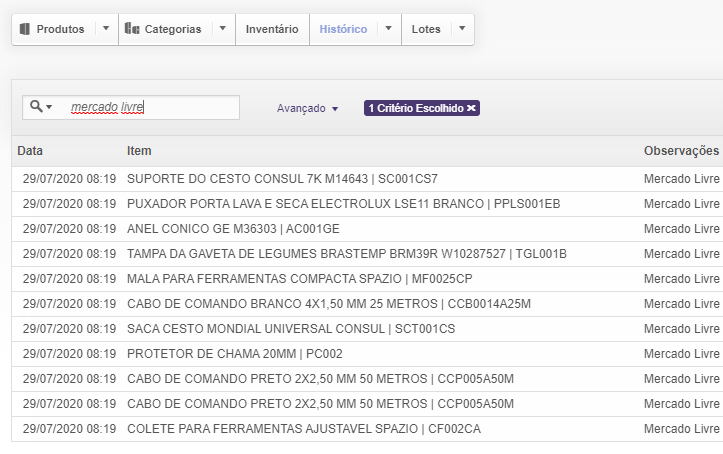723x454 pixels.
Task: Expand the Histórico dropdown arrow
Action: pos(388,29)
